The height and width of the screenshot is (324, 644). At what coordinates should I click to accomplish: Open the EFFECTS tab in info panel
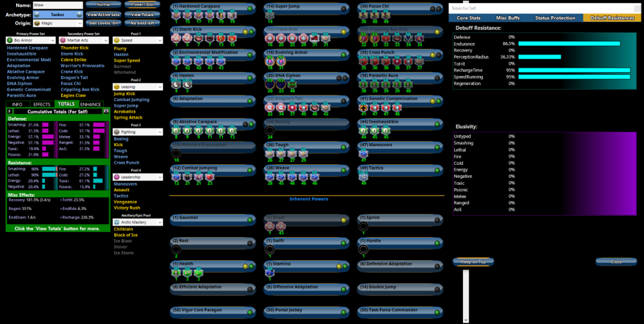pyautogui.click(x=42, y=104)
